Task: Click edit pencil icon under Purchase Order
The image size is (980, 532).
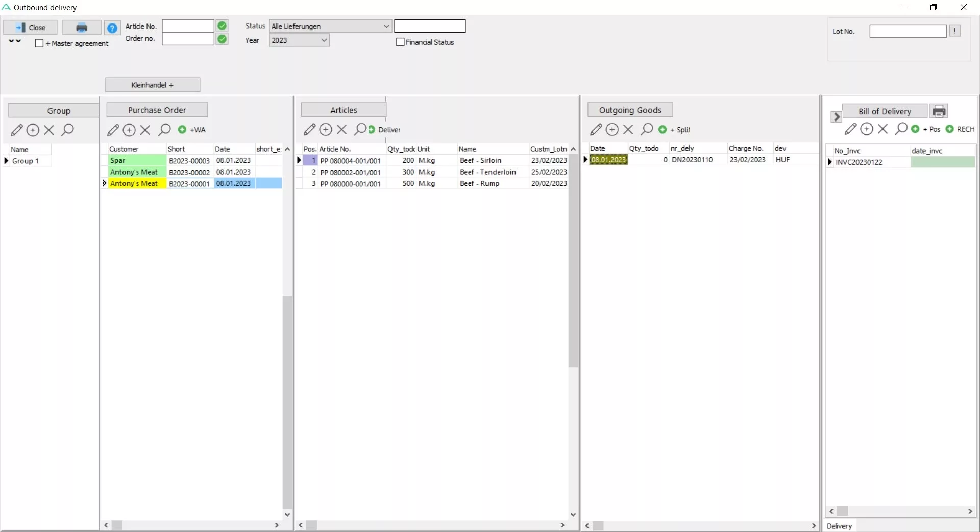Action: (113, 130)
